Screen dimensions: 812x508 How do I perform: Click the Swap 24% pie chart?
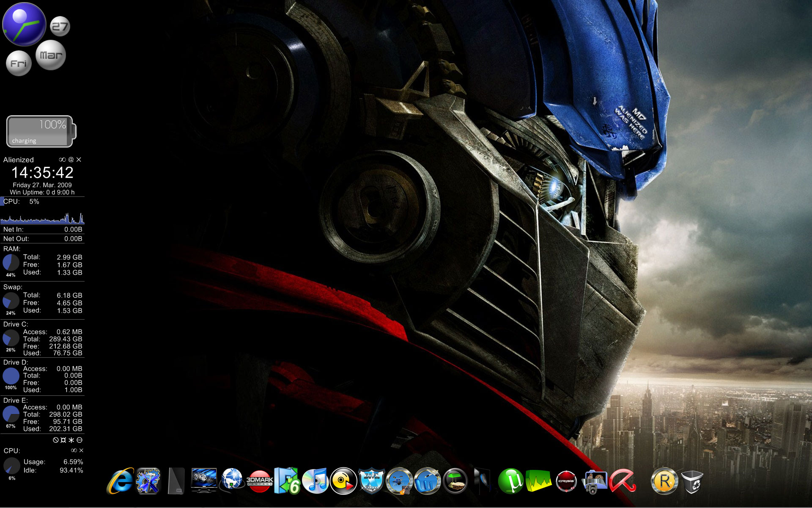pos(11,301)
